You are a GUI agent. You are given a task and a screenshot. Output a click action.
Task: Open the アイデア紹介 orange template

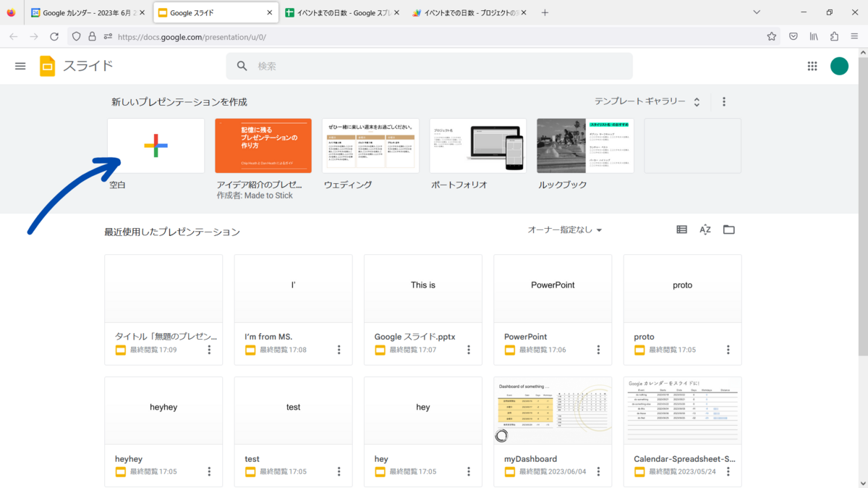tap(263, 146)
